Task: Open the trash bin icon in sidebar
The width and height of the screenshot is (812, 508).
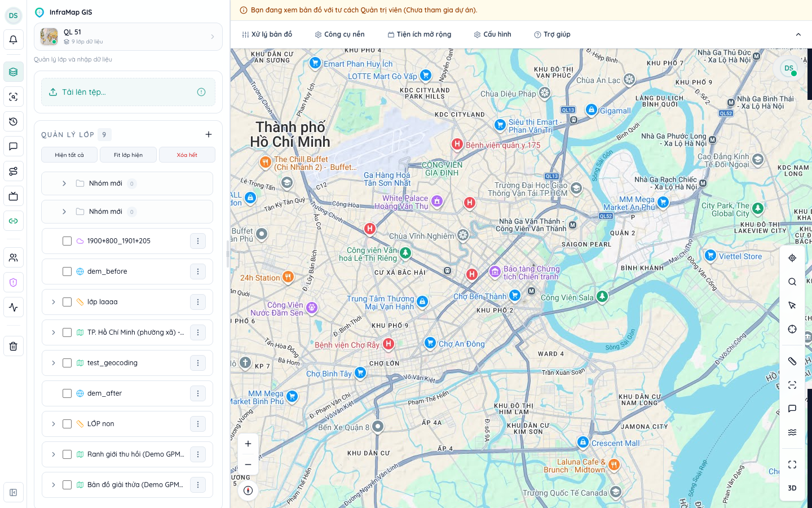Action: (13, 346)
